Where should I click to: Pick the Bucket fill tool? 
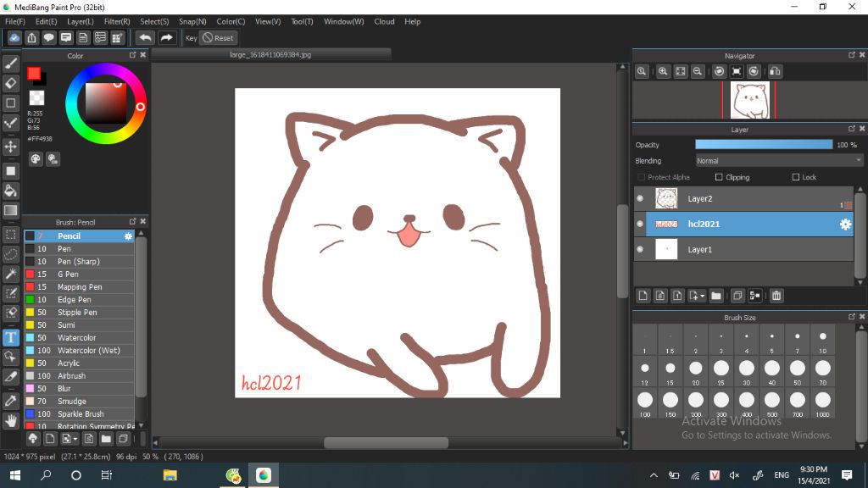[10, 191]
